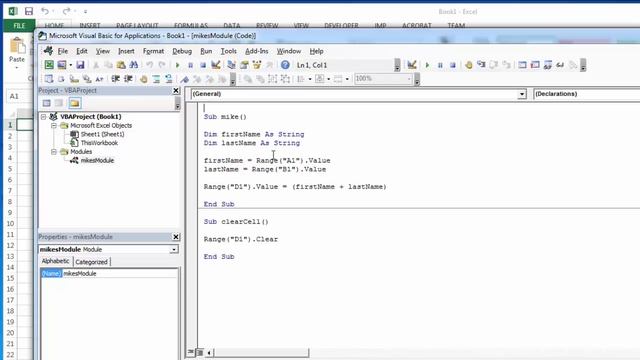Collapse the VBAProject (Book1) tree node
This screenshot has height=360, width=640.
[x=43, y=117]
